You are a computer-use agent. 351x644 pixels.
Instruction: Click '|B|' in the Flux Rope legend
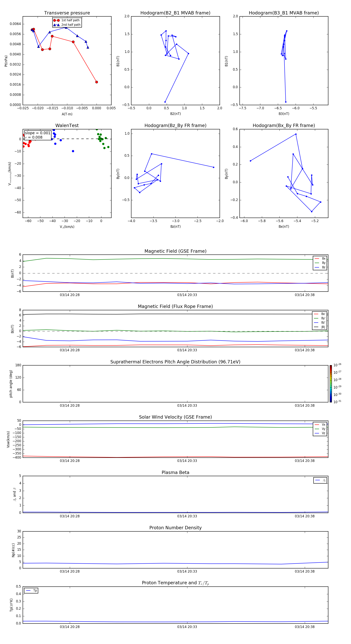click(x=323, y=327)
